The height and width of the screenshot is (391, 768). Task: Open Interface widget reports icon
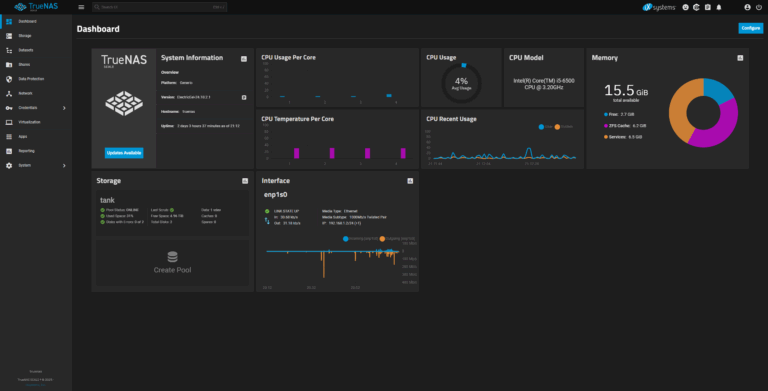[x=410, y=181]
